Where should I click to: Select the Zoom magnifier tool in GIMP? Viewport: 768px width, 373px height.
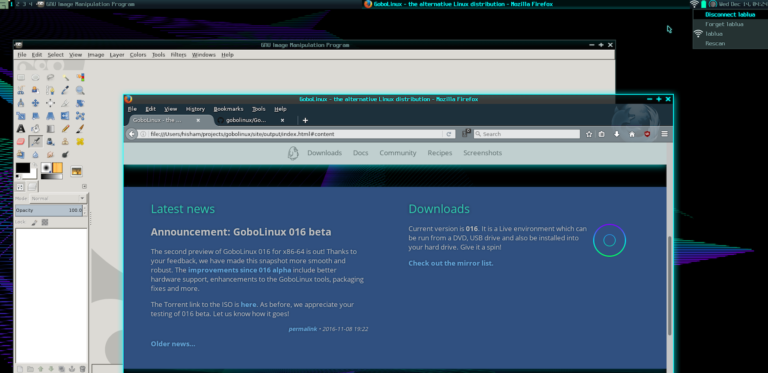(x=80, y=90)
